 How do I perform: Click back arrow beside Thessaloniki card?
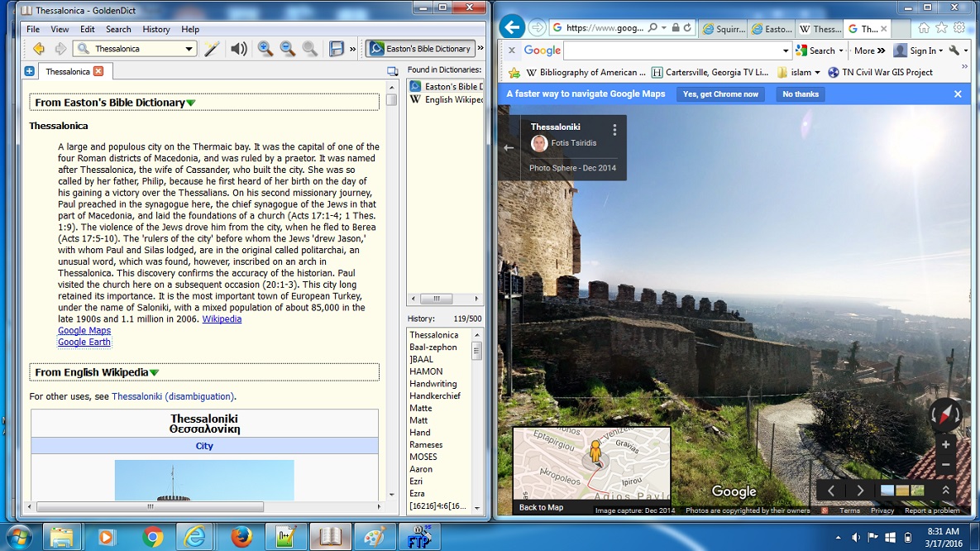pos(509,147)
